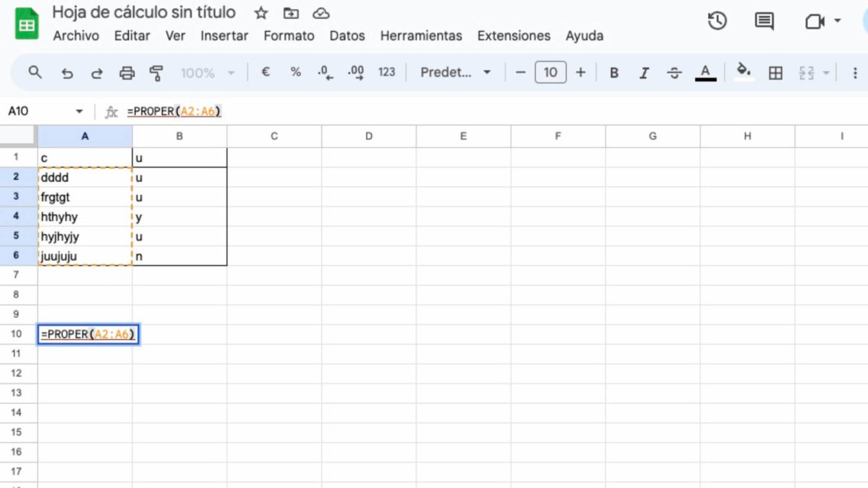The width and height of the screenshot is (868, 488).
Task: Select cell B6 containing 'n'
Action: [x=179, y=256]
